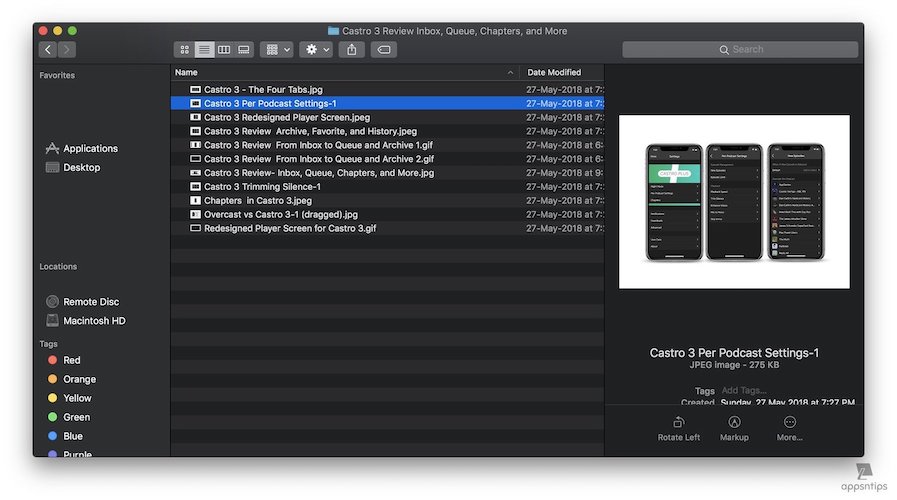Go back with the left arrow button
This screenshot has height=500, width=897.
click(47, 49)
